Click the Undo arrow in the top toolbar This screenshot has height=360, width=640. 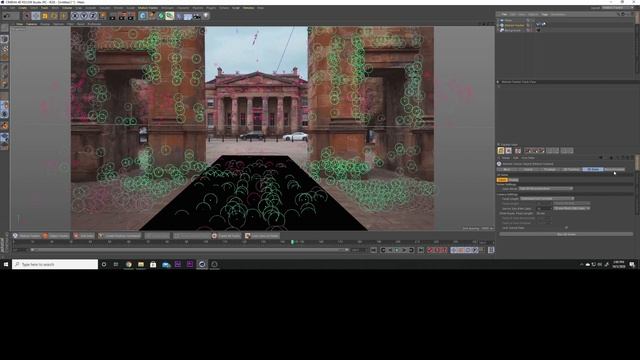[x=6, y=16]
